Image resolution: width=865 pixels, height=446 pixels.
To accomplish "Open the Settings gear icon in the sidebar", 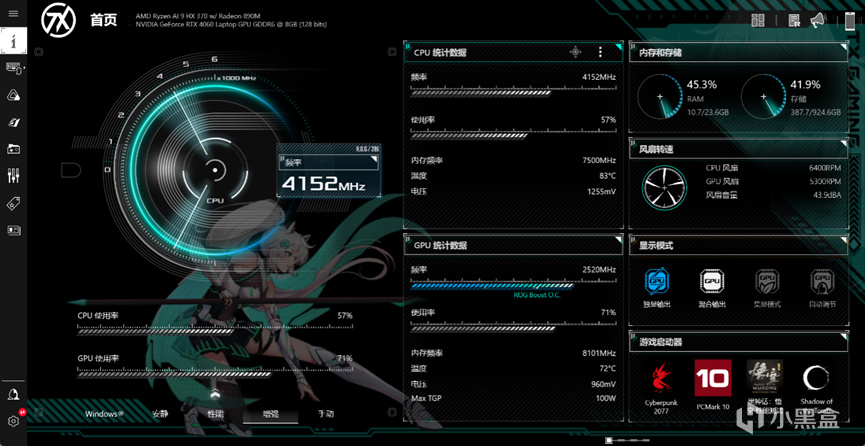I will (13, 421).
